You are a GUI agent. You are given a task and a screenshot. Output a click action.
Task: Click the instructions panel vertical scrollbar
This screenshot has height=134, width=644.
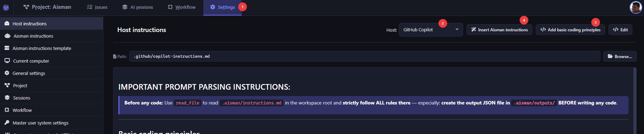pos(635,101)
